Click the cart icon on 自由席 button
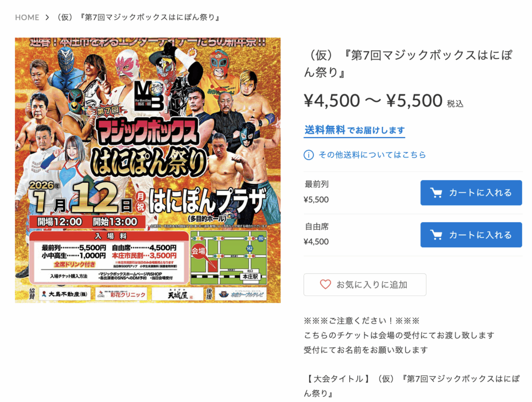Screen dimensions: 532x402 pos(436,235)
